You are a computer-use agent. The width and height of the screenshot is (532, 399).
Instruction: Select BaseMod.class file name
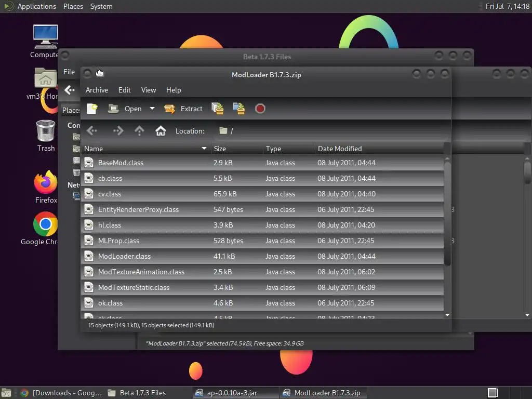(121, 163)
